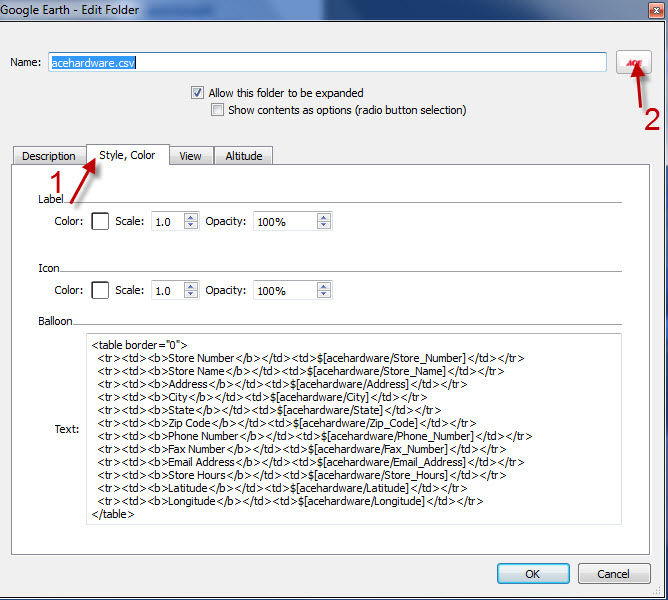The width and height of the screenshot is (668, 600).
Task: Decrease the Icon opacity percentage
Action: (324, 294)
